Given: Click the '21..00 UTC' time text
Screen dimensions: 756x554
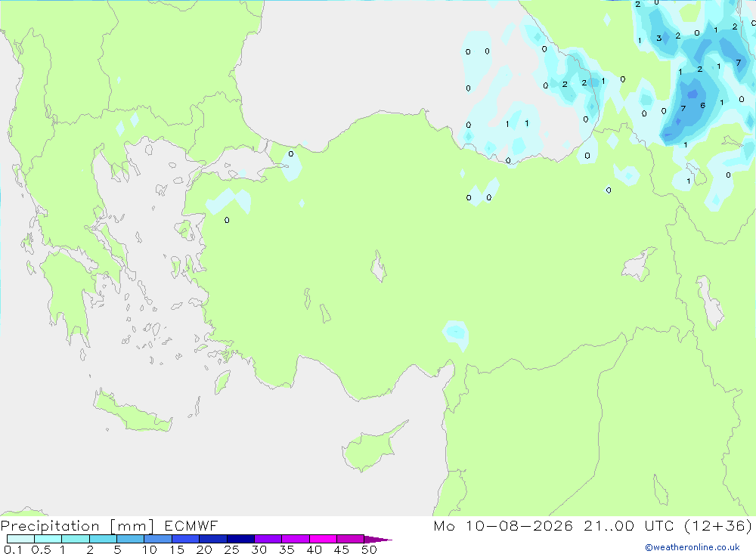Looking at the screenshot, I should (627, 525).
